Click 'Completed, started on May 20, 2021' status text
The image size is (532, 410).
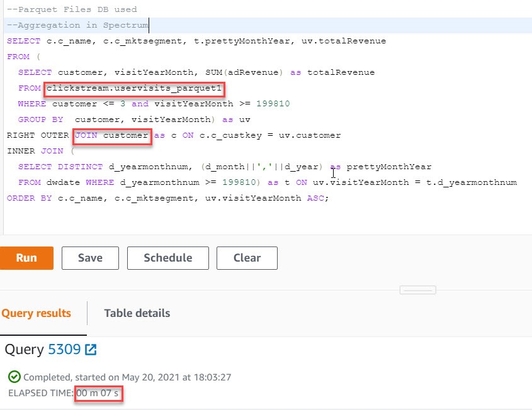coord(127,377)
